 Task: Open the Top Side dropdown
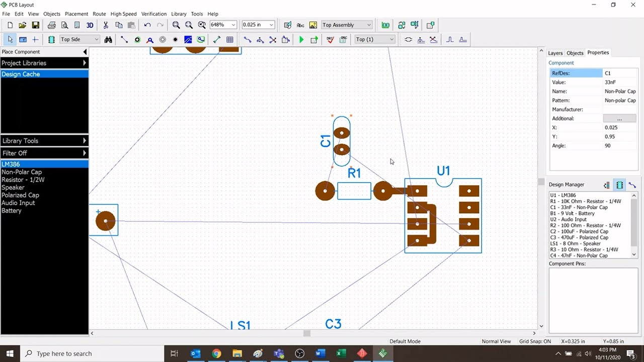(x=79, y=39)
